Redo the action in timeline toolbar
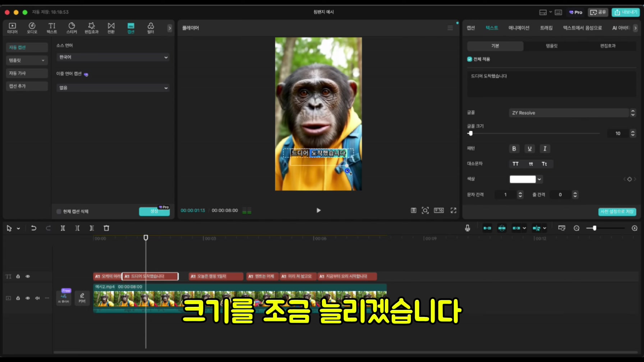The width and height of the screenshot is (644, 362). (48, 228)
